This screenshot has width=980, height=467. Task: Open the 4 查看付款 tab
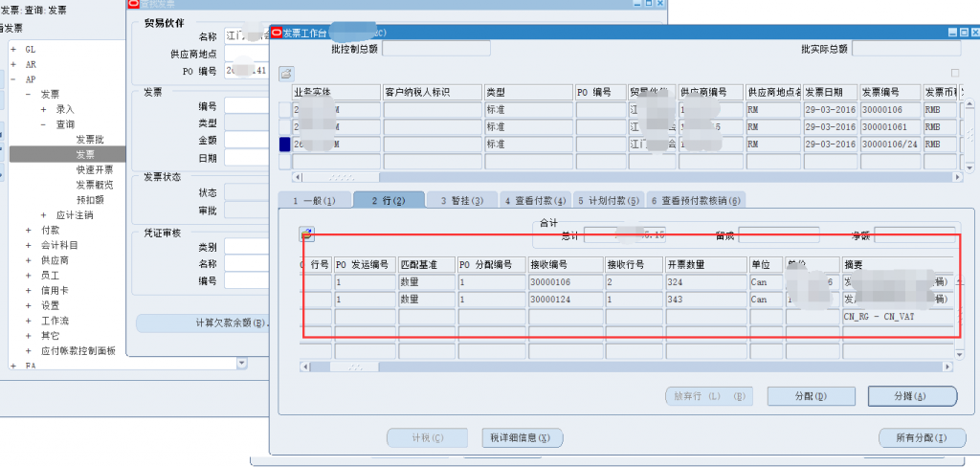click(x=536, y=200)
